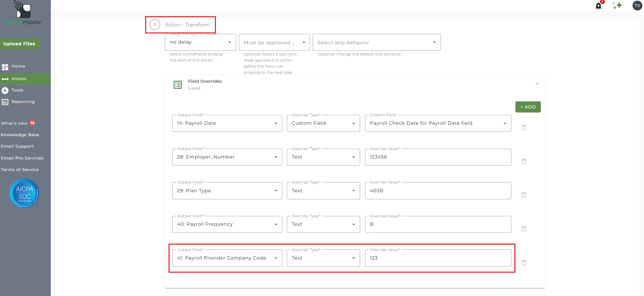Click the AI sparkle icon in header
This screenshot has width=644, height=296.
pyautogui.click(x=617, y=5)
